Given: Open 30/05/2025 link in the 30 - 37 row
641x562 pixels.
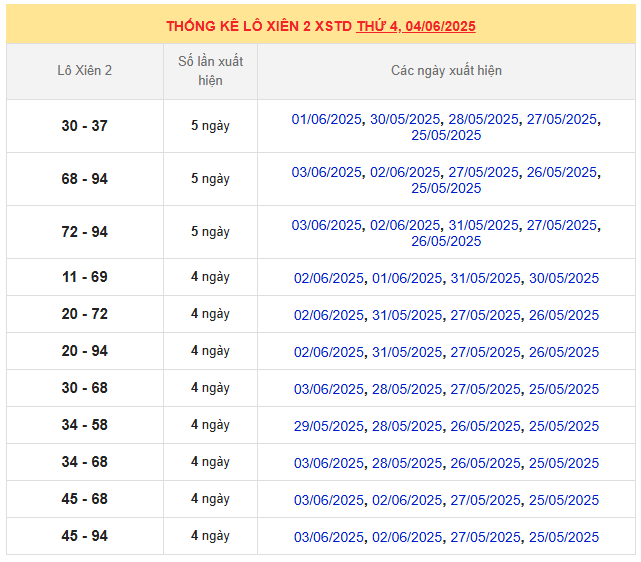Looking at the screenshot, I should pos(405,119).
